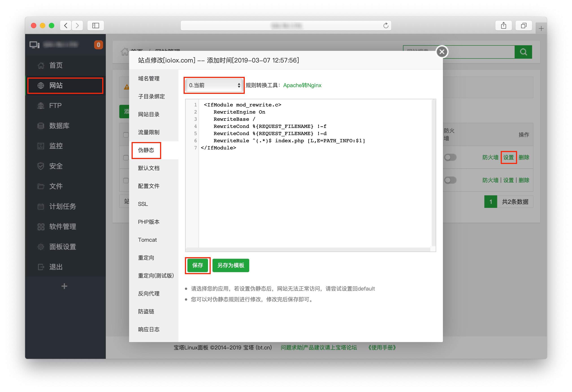This screenshot has width=572, height=392.
Task: Toggle the Safari sidebar button
Action: (x=95, y=25)
